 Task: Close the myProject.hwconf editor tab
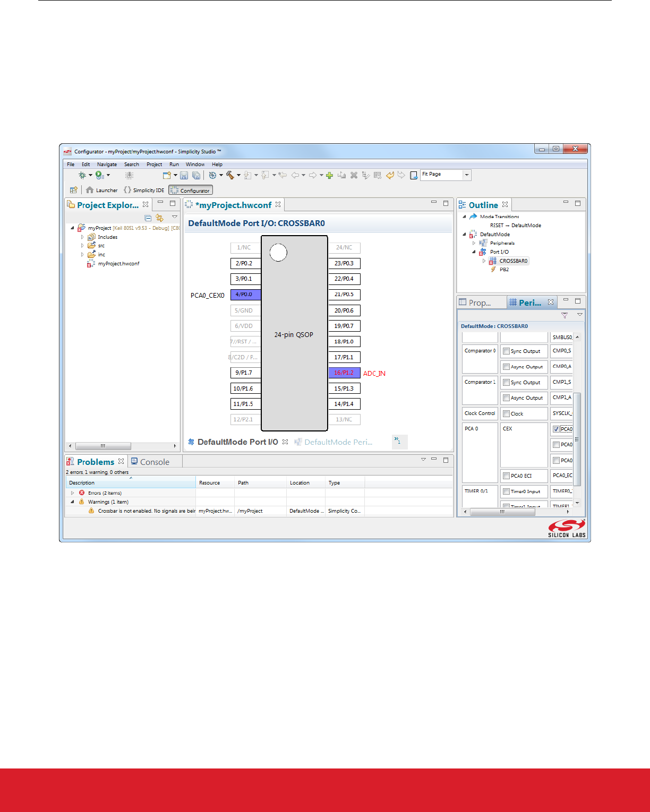click(278, 204)
